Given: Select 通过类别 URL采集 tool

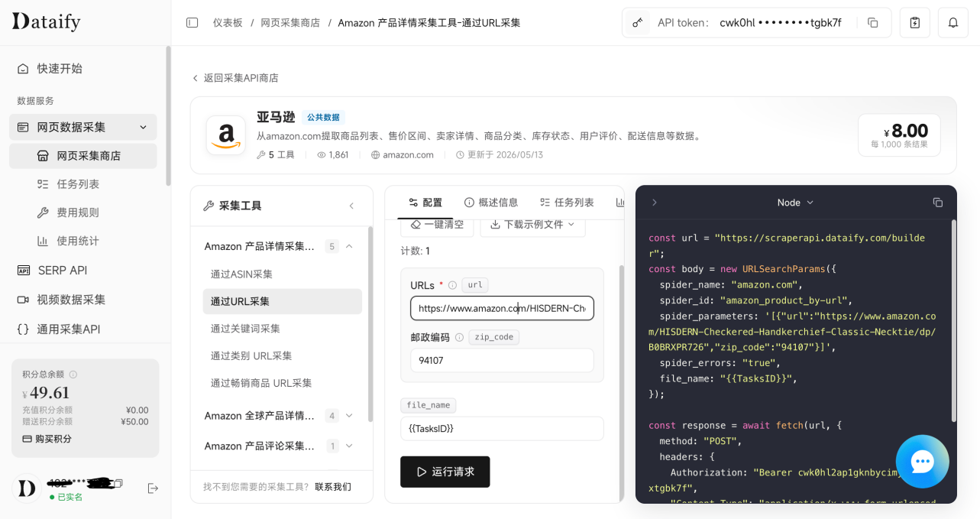Looking at the screenshot, I should pos(282,355).
